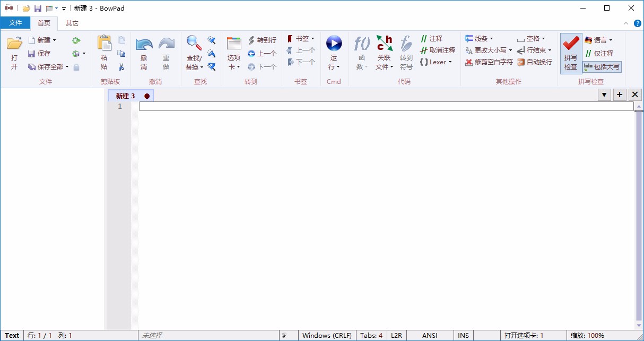This screenshot has height=341, width=644.
Task: Open the 语言 language dropdown
Action: 598,40
